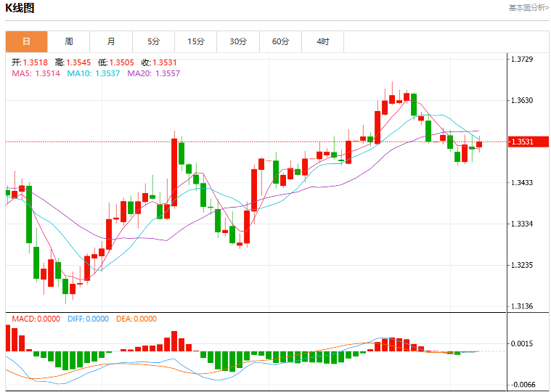Open the 基本面分析 link
This screenshot has height=392, width=551.
[x=528, y=8]
